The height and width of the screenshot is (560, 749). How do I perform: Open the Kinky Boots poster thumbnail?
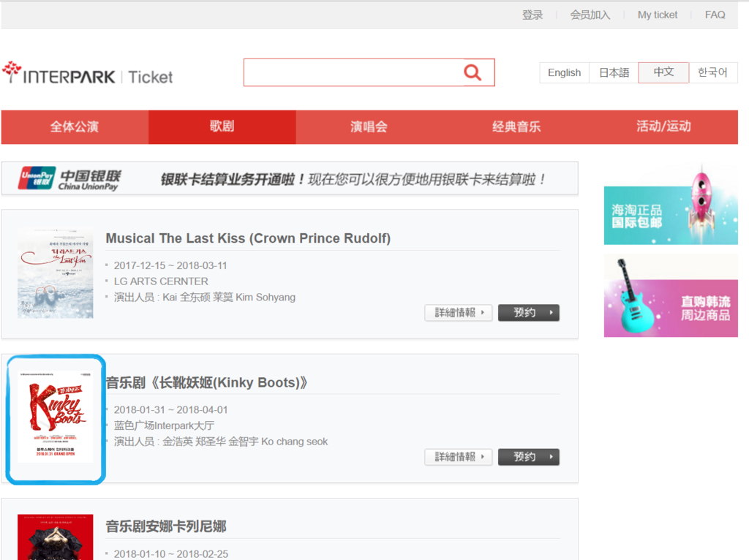(56, 417)
